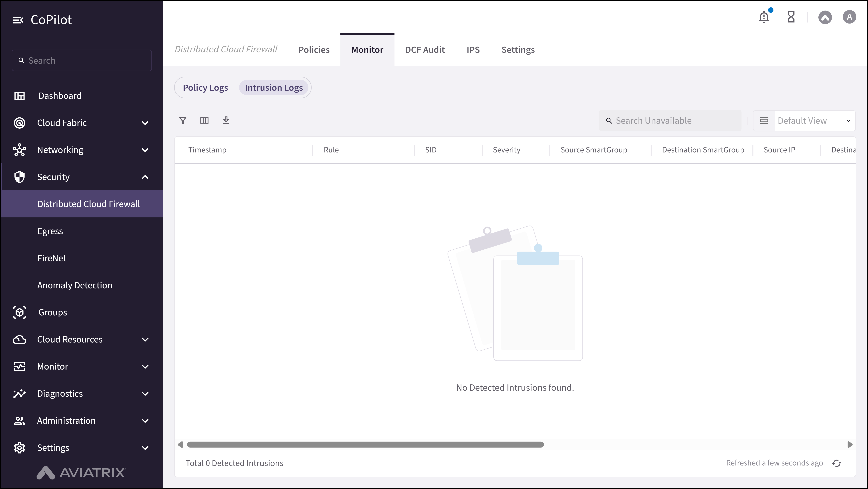Click the Groups icon in the sidebar
The width and height of the screenshot is (868, 489).
(x=20, y=312)
